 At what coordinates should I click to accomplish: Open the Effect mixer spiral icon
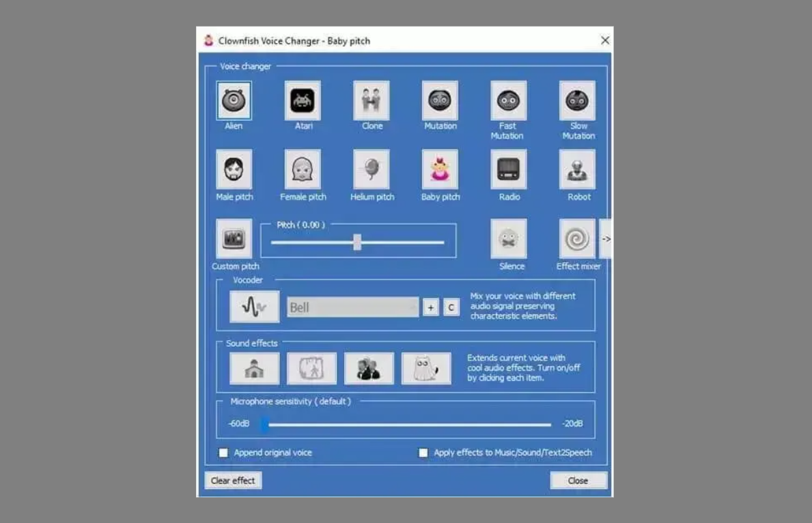click(x=577, y=239)
